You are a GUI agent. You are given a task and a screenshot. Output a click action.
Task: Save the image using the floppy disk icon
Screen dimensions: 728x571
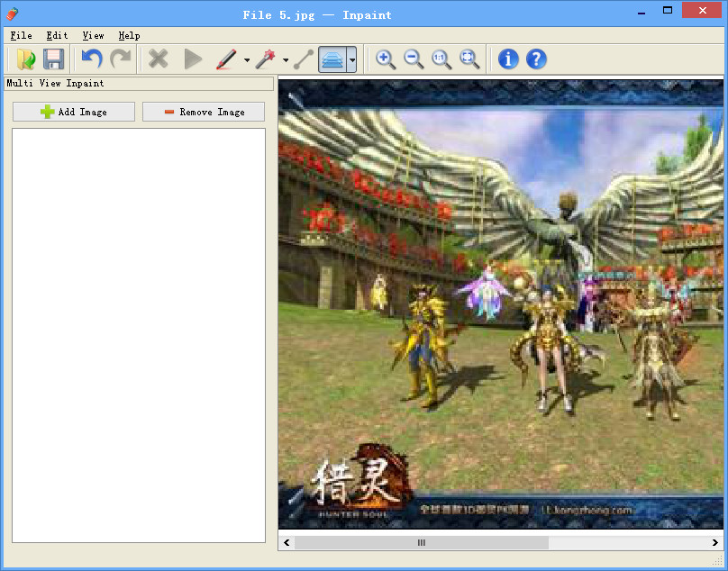[54, 59]
